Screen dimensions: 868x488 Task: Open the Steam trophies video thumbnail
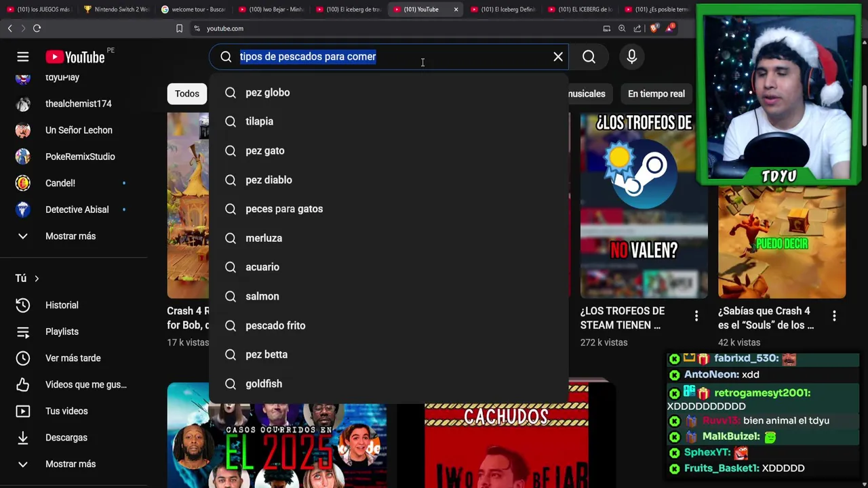click(644, 206)
